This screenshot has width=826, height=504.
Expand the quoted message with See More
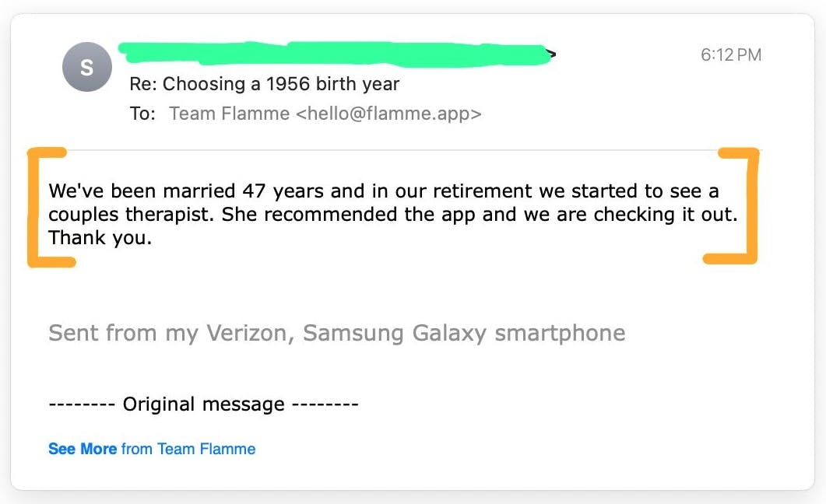(x=82, y=449)
